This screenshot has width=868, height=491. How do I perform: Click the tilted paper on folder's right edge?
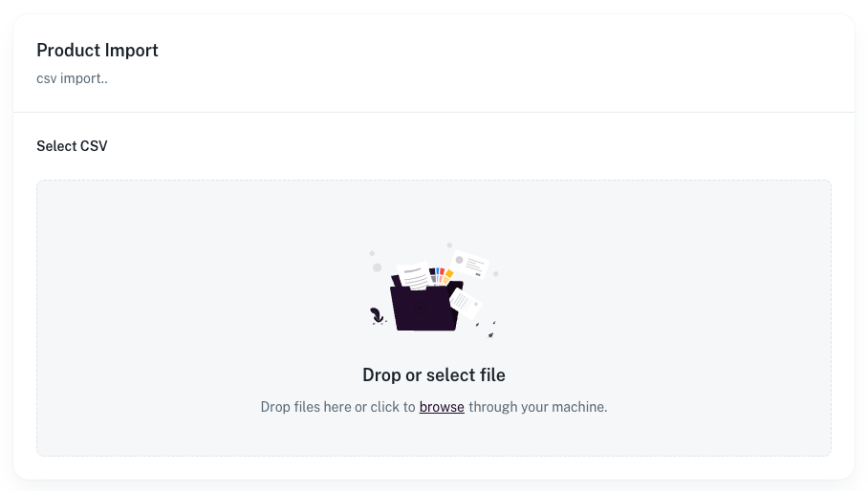[x=465, y=302]
